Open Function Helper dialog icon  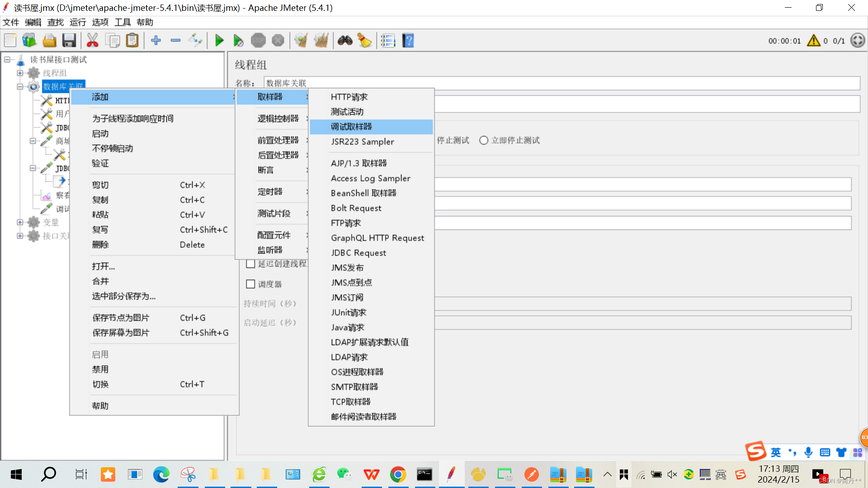tap(388, 41)
